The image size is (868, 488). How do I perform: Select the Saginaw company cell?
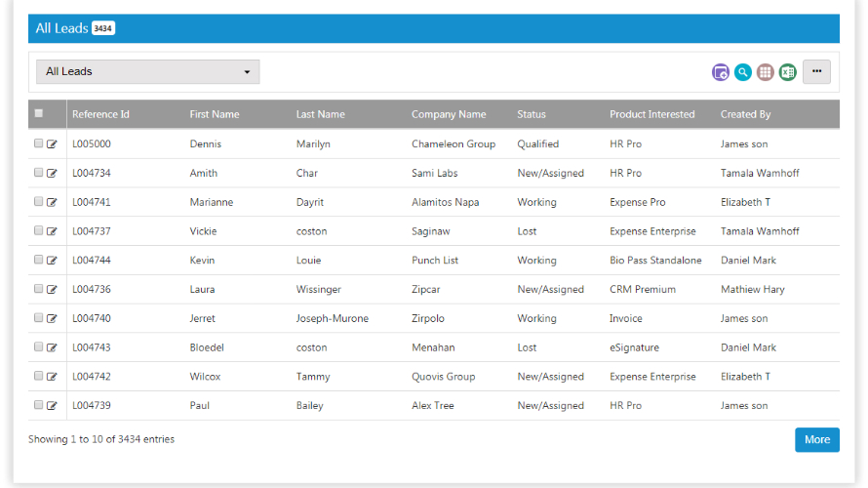[x=431, y=231]
